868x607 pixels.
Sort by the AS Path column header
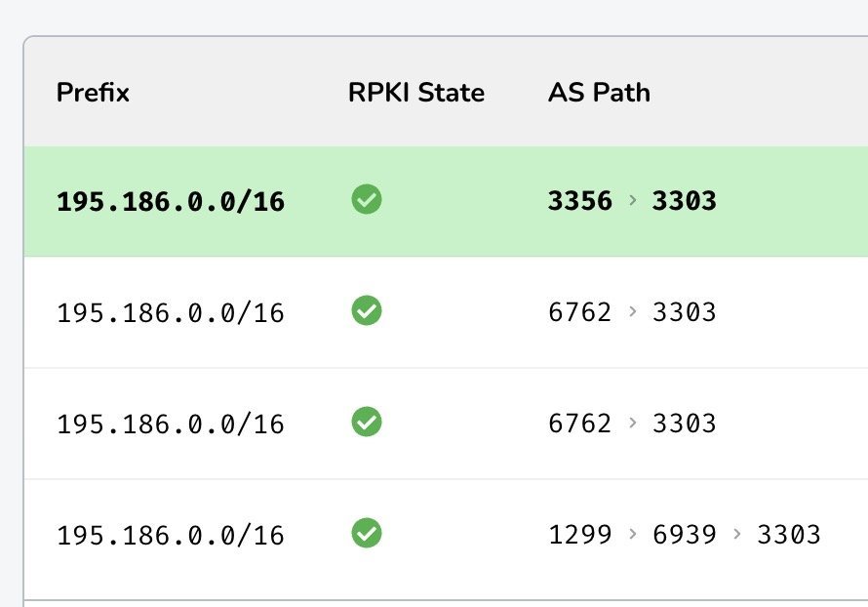[599, 92]
